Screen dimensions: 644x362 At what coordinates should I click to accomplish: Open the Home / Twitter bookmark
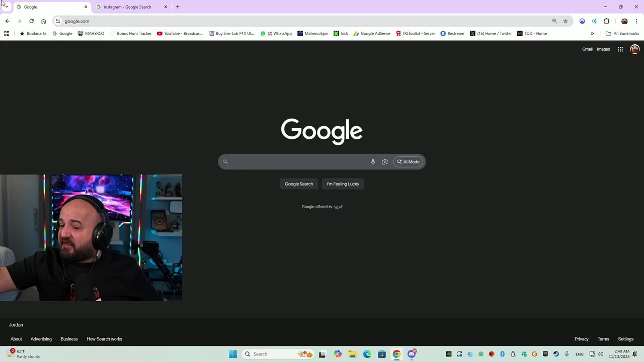coord(491,34)
